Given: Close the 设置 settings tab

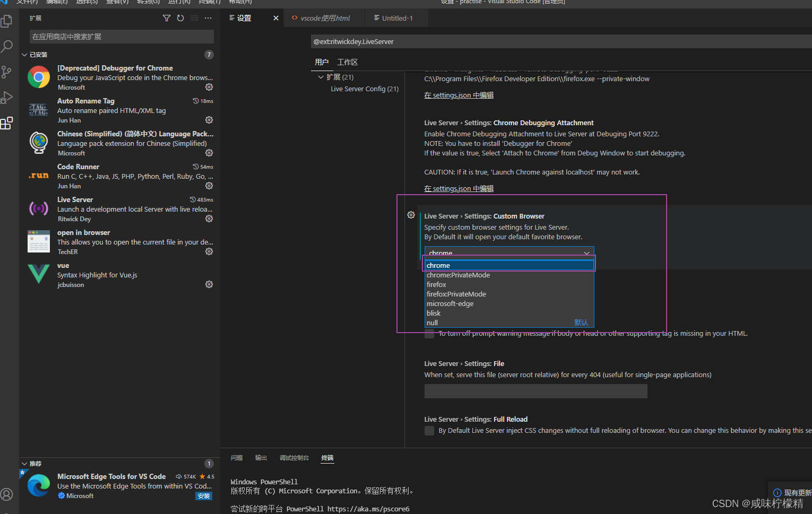Looking at the screenshot, I should [276, 18].
